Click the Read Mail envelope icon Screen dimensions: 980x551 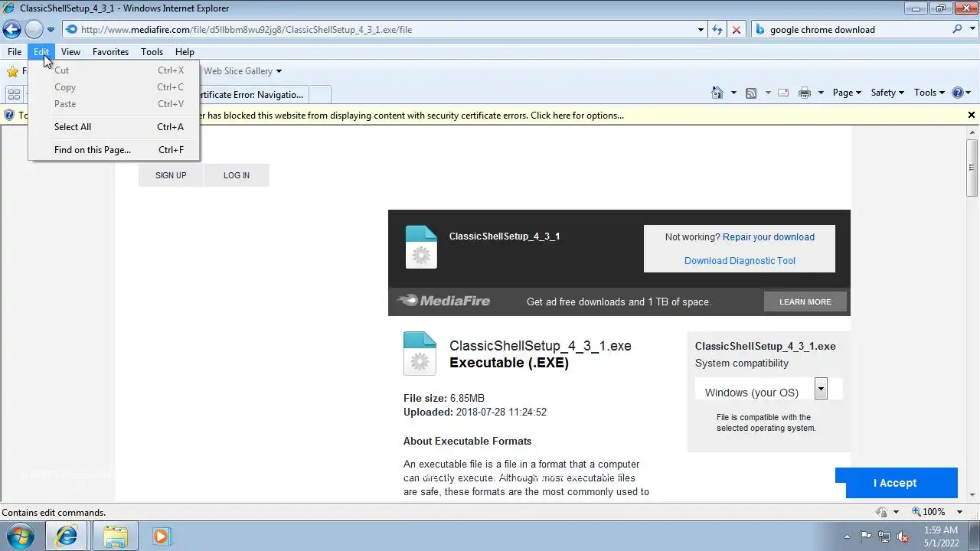coord(783,93)
